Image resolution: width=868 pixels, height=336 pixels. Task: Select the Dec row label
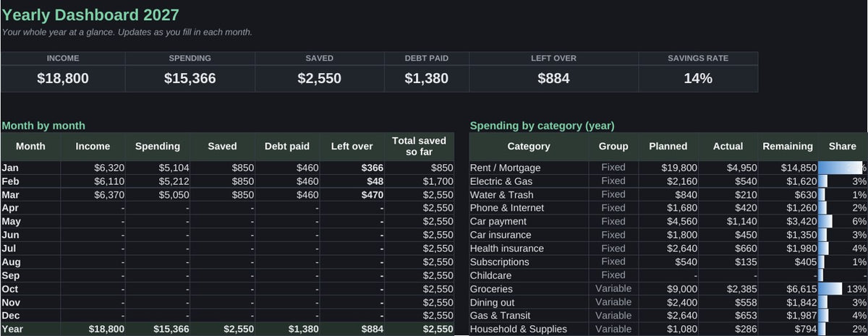(x=30, y=316)
